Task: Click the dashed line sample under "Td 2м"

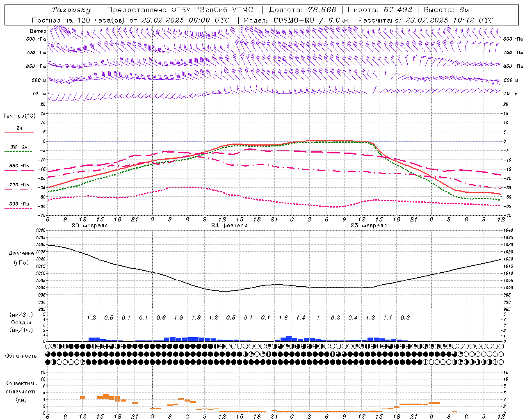Action: click(x=19, y=152)
